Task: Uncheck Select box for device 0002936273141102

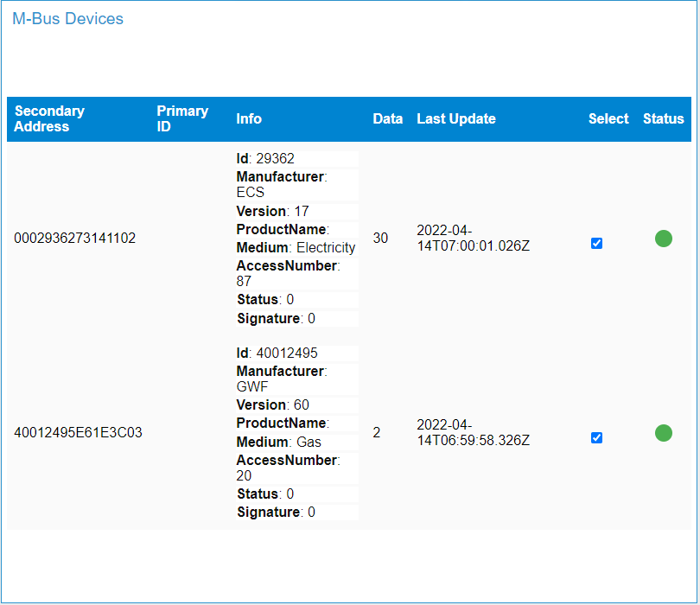Action: 596,244
